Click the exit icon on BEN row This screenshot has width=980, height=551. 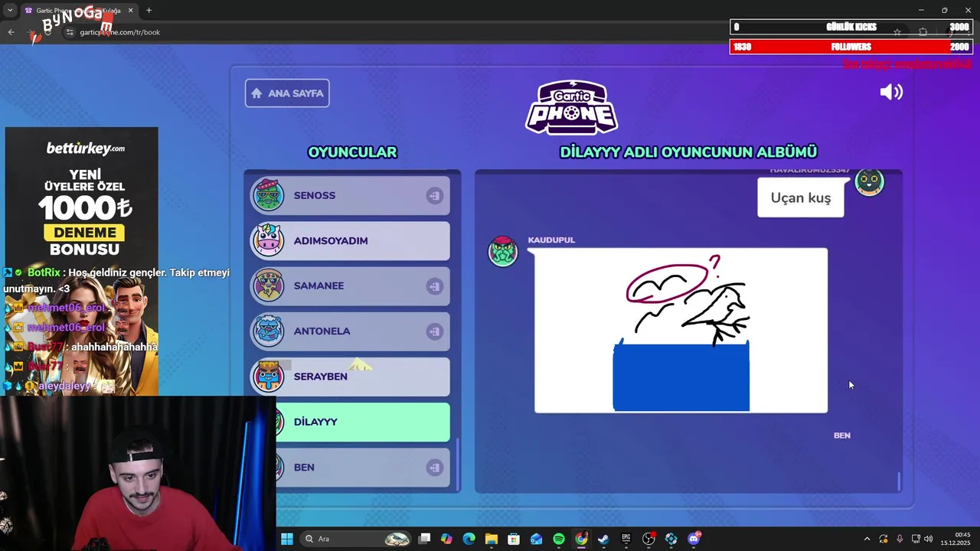[434, 468]
